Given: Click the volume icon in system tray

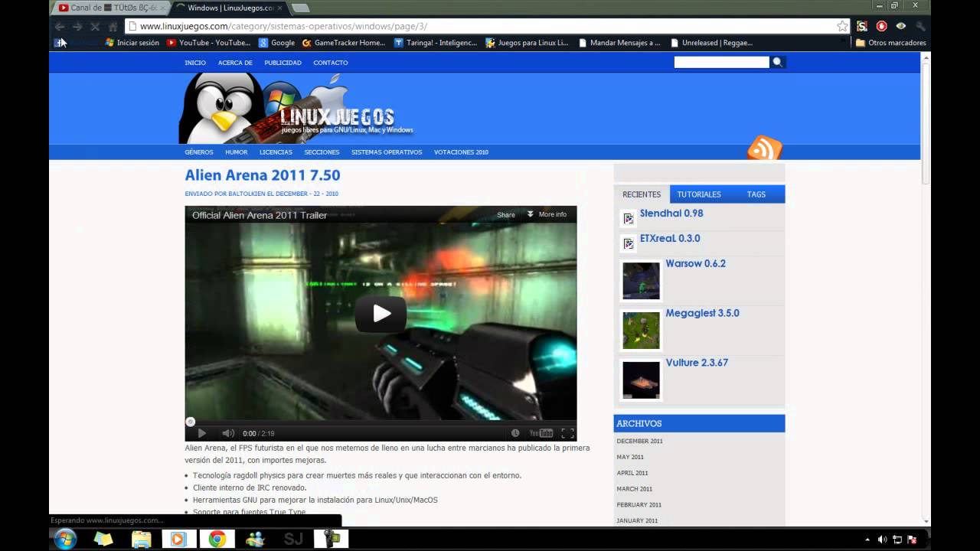Looking at the screenshot, I should pyautogui.click(x=882, y=540).
